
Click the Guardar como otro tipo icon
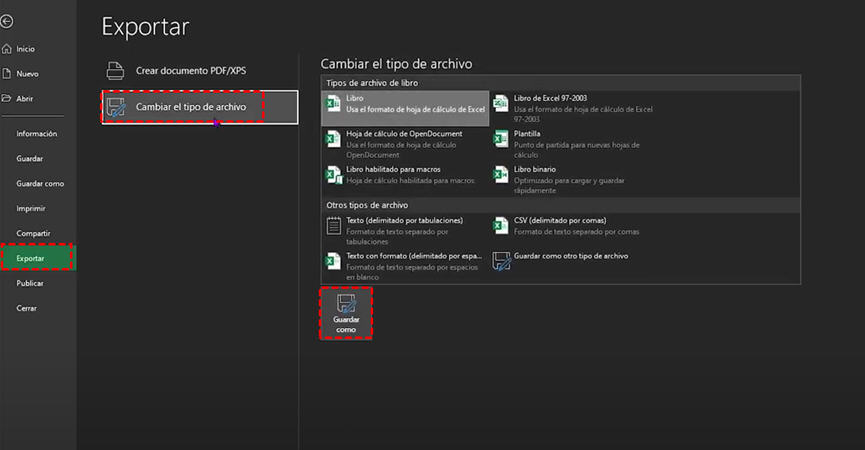tap(501, 261)
